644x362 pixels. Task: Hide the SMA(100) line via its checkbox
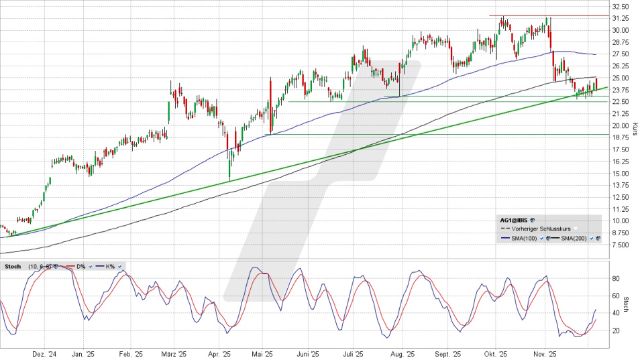[x=541, y=238]
